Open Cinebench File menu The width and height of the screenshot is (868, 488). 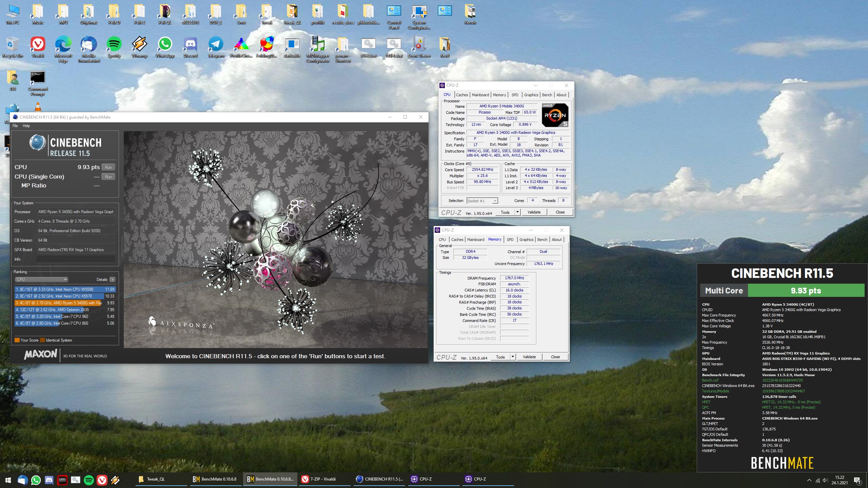(15, 126)
